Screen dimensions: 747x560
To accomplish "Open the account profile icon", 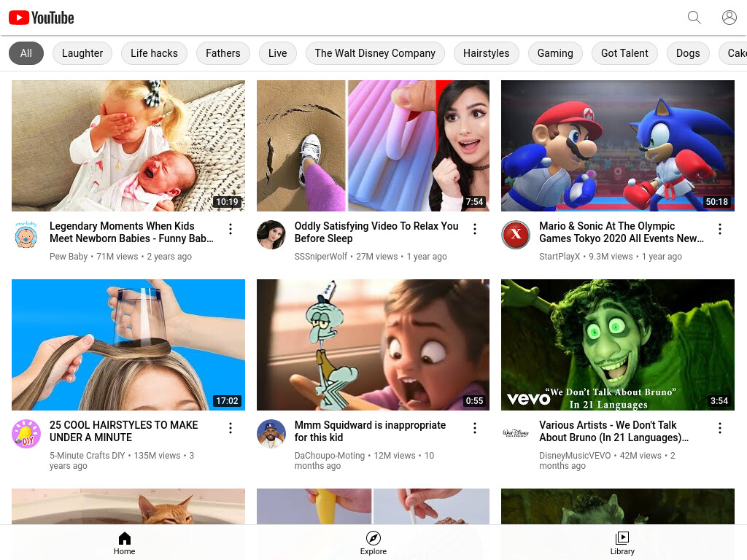I will pyautogui.click(x=729, y=17).
